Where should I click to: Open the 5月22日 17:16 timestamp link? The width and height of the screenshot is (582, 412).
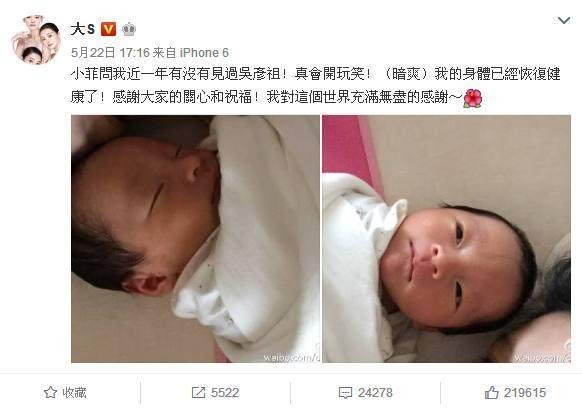click(110, 53)
